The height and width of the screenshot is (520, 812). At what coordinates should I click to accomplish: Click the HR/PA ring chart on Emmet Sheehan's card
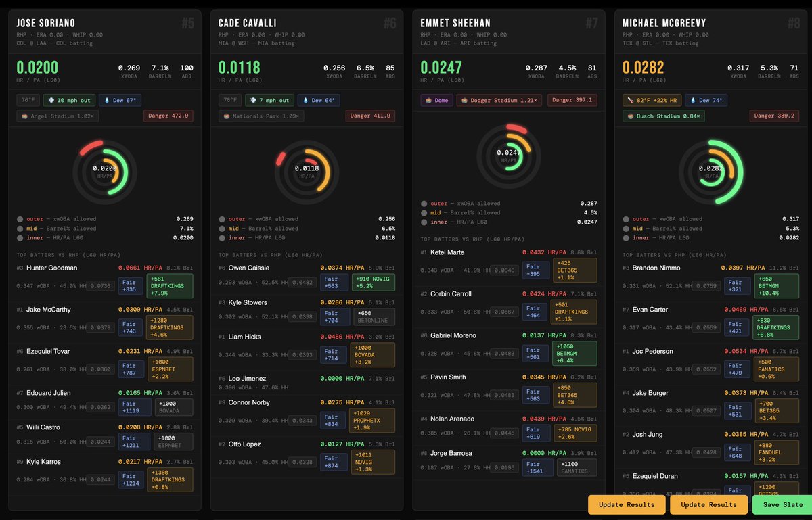(x=509, y=156)
